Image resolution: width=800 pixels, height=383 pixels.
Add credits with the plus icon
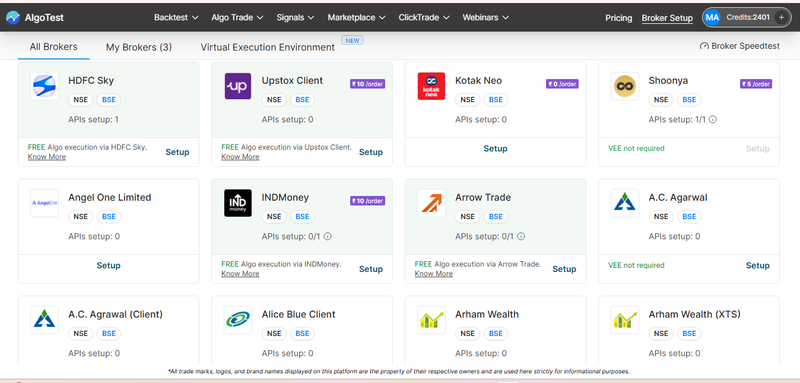click(781, 17)
